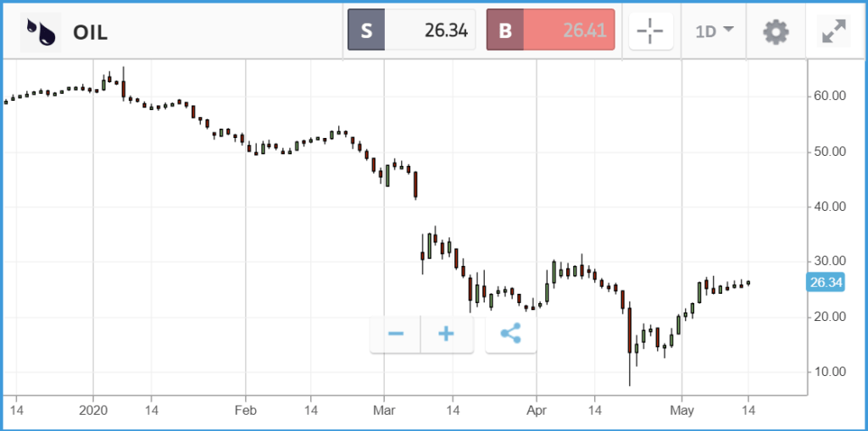Expand chart to fullscreen with the arrows icon
The height and width of the screenshot is (431, 868).
coord(834,32)
